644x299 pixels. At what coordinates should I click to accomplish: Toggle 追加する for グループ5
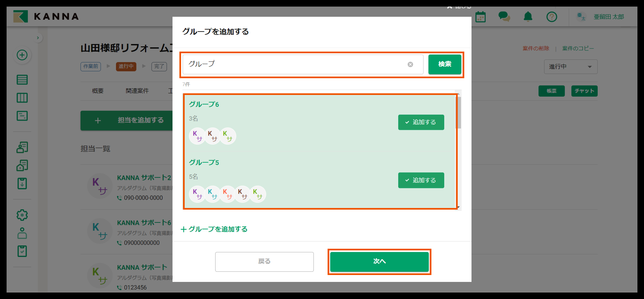421,180
